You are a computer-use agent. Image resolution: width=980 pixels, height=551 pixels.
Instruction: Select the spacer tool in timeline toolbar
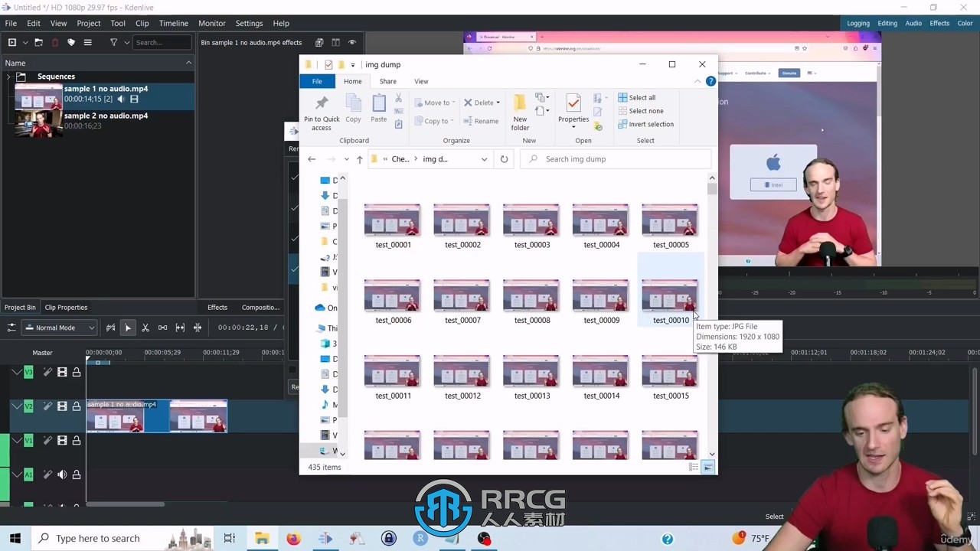click(x=162, y=328)
